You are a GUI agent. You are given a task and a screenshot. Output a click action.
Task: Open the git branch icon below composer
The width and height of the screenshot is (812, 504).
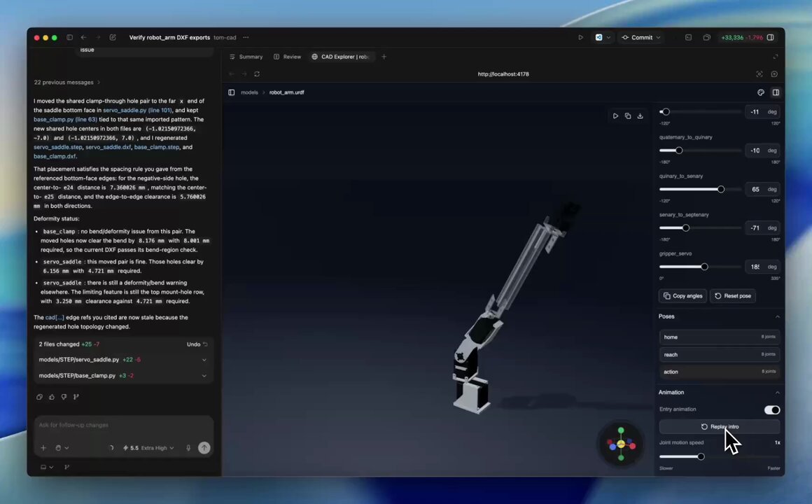[66, 467]
